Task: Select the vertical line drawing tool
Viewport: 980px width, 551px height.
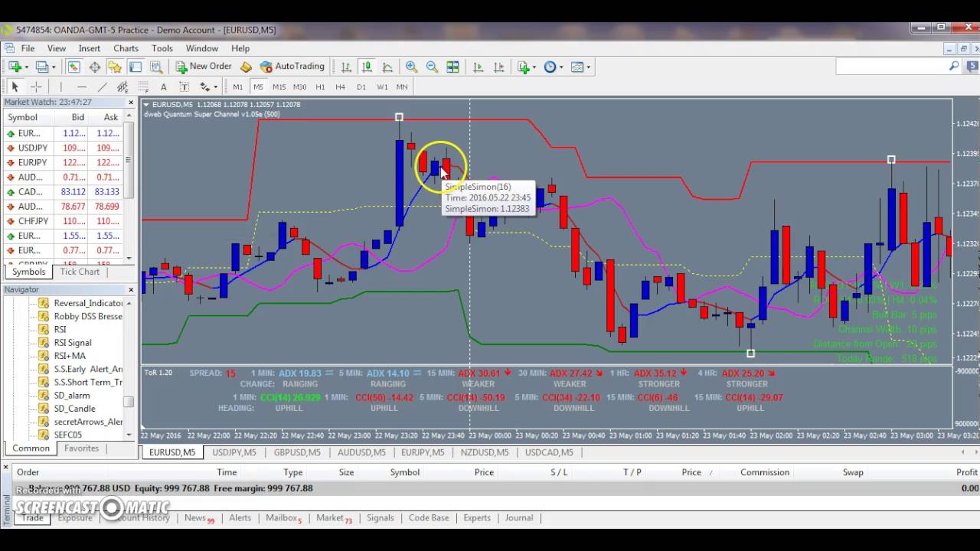Action: pos(60,86)
